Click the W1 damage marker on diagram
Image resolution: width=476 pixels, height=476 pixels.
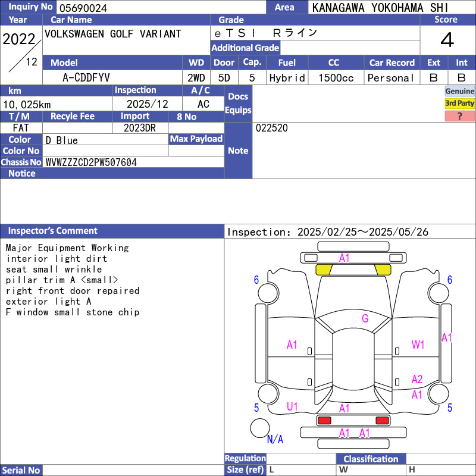coord(418,345)
